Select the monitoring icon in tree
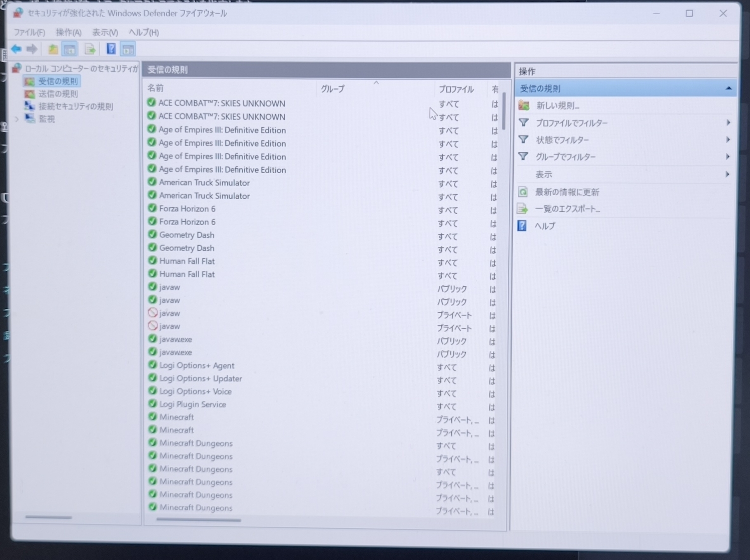 [29, 118]
